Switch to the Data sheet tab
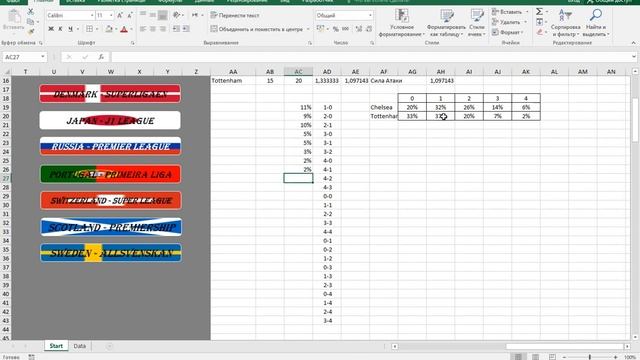 [80, 346]
